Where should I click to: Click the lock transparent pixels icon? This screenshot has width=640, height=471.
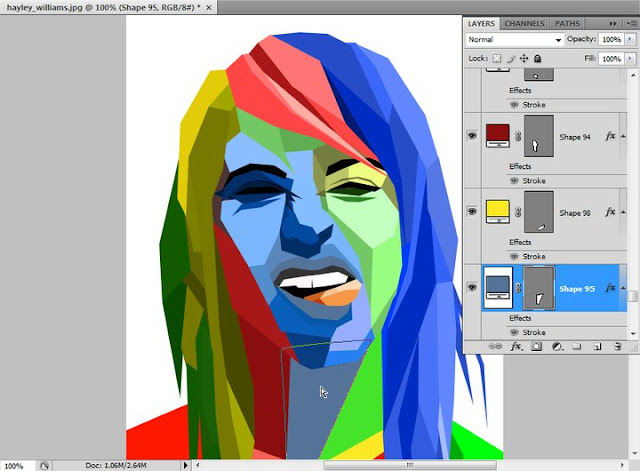point(496,58)
